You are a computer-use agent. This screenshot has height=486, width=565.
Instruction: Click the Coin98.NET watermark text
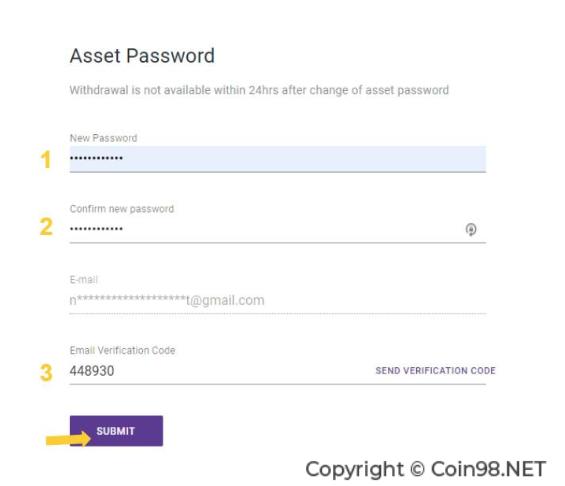tap(488, 469)
